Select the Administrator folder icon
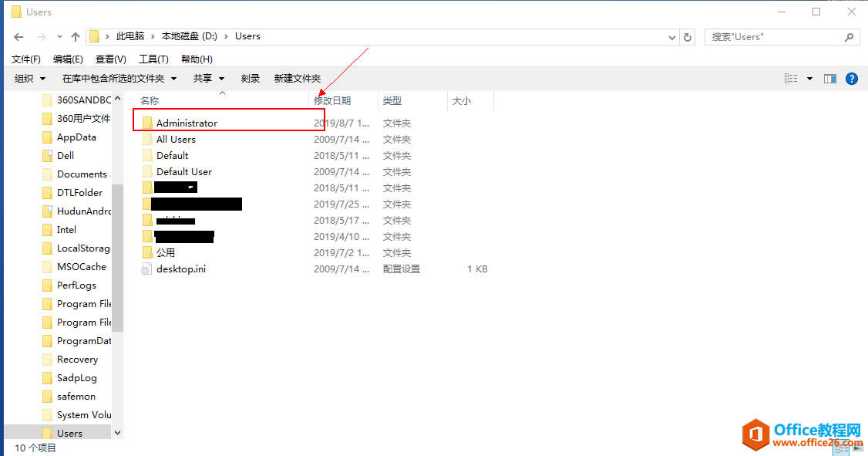 click(147, 123)
